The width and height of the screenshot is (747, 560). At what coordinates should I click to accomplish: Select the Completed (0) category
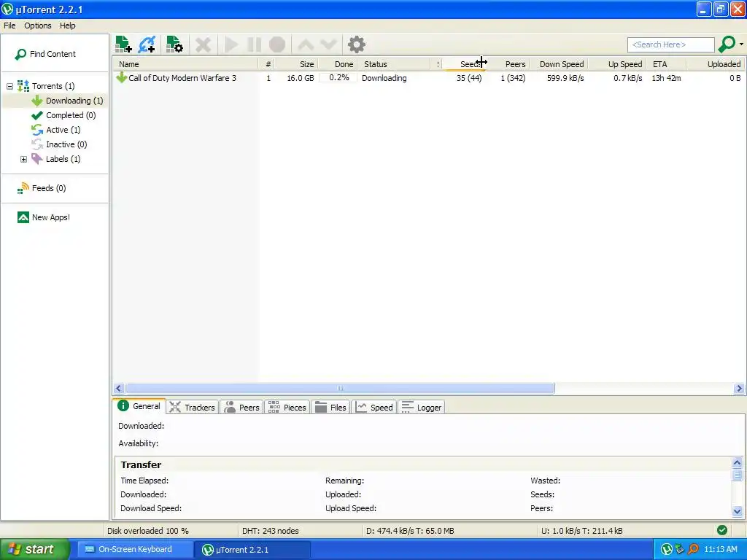[63, 115]
